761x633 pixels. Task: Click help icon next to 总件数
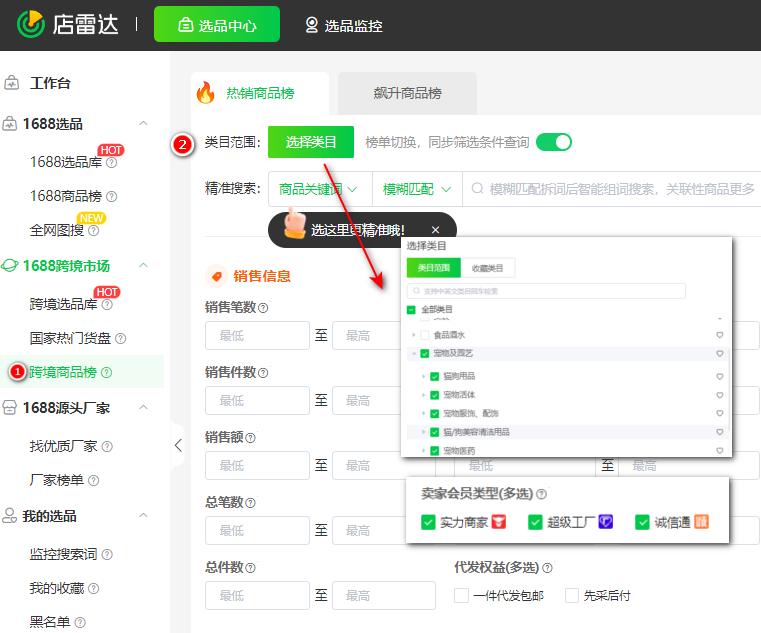250,568
